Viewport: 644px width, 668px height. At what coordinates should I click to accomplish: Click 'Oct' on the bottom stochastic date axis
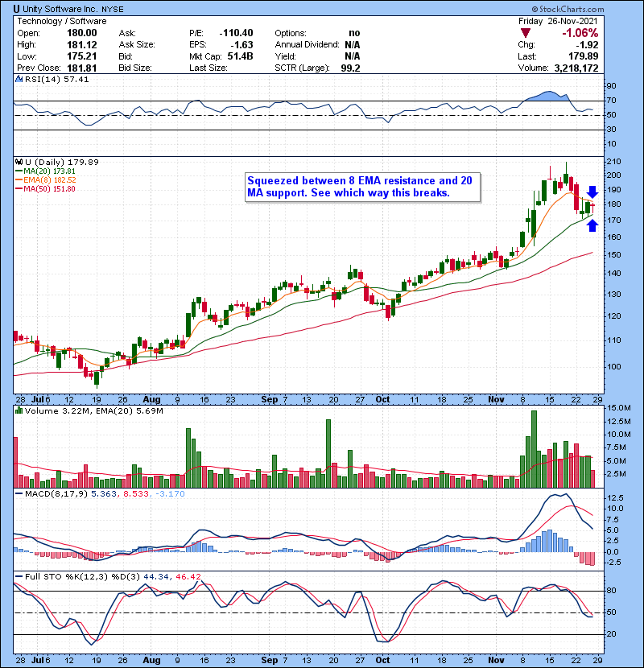[382, 660]
